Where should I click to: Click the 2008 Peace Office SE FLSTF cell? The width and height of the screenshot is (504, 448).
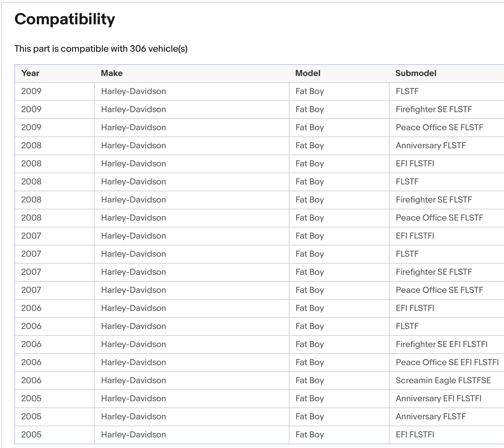[439, 218]
